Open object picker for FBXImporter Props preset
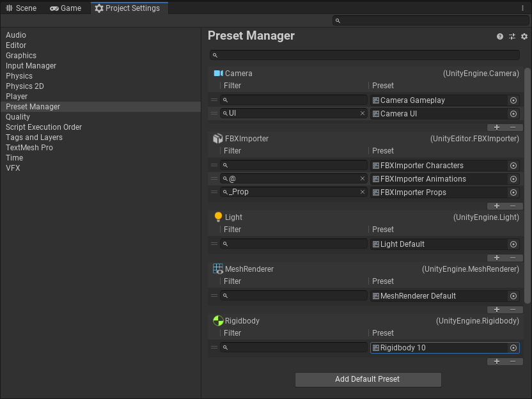This screenshot has width=532, height=399. (x=513, y=192)
